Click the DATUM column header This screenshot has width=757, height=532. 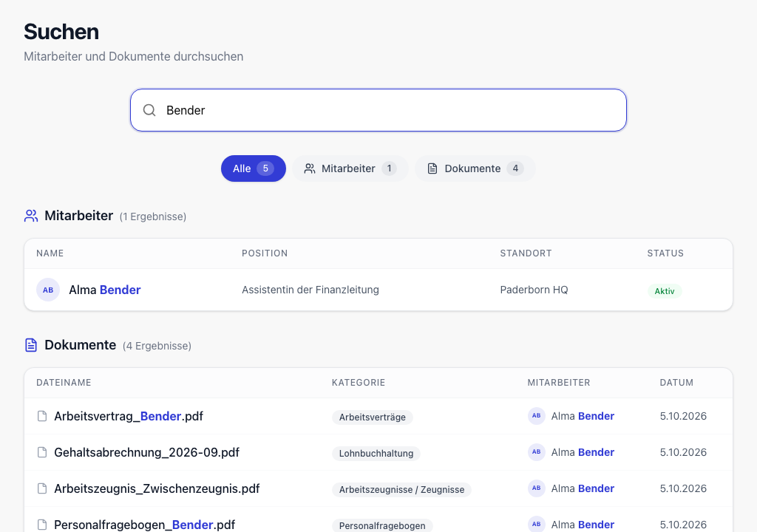[676, 383]
